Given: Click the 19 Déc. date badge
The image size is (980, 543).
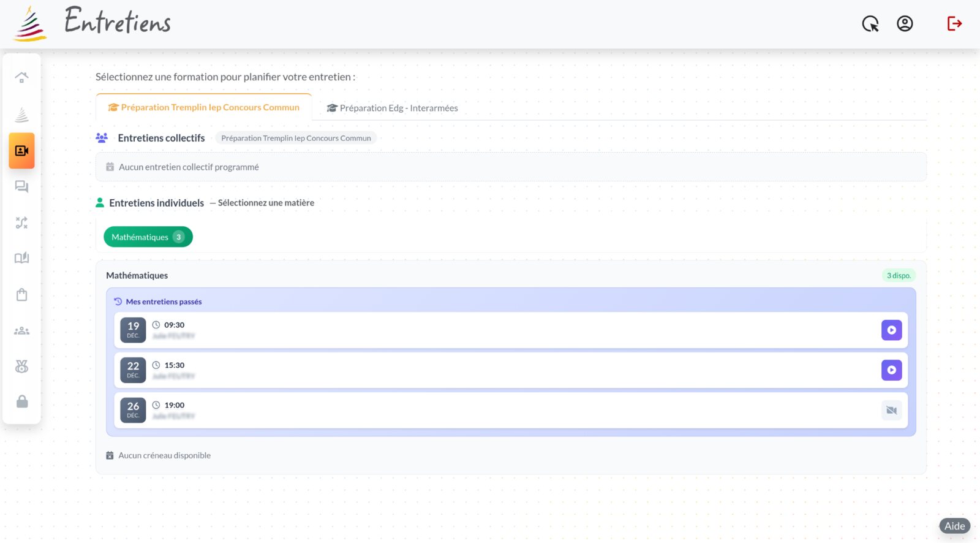Looking at the screenshot, I should pos(133,330).
